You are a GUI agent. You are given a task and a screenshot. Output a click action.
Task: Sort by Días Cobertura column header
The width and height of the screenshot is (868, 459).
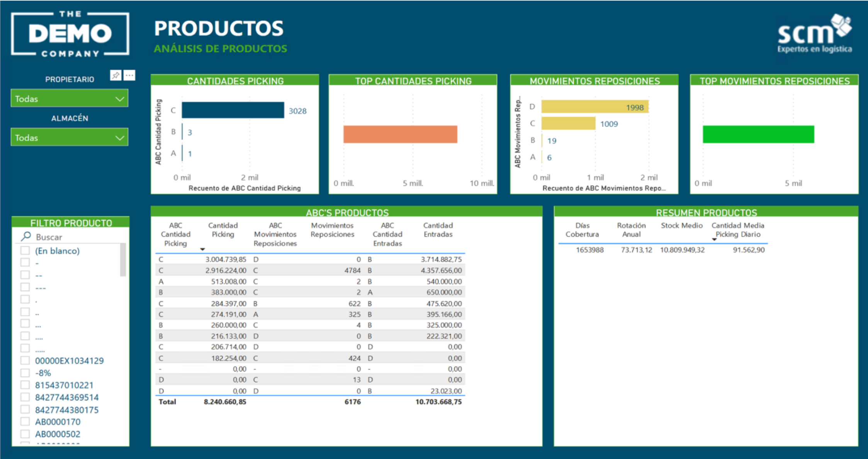tap(582, 230)
